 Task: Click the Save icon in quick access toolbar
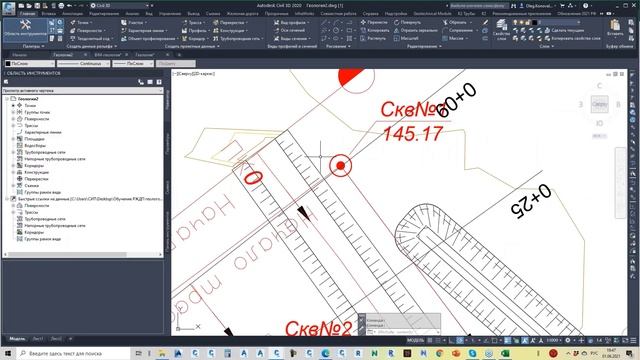click(37, 6)
